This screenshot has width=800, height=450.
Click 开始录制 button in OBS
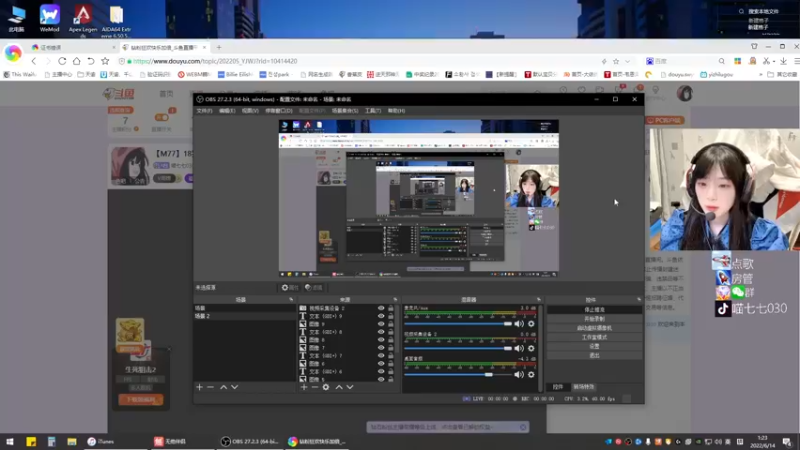coord(594,319)
